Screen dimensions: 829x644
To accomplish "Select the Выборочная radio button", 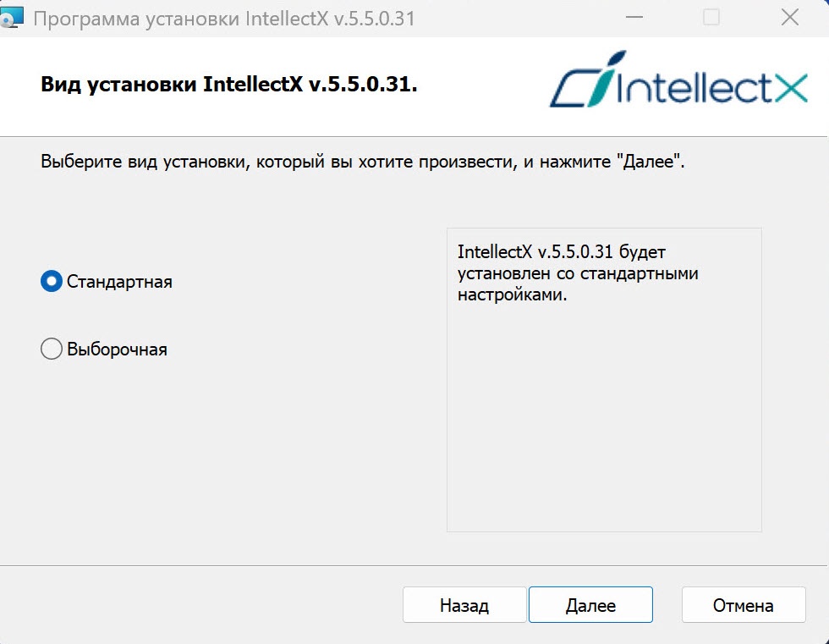I will [52, 349].
